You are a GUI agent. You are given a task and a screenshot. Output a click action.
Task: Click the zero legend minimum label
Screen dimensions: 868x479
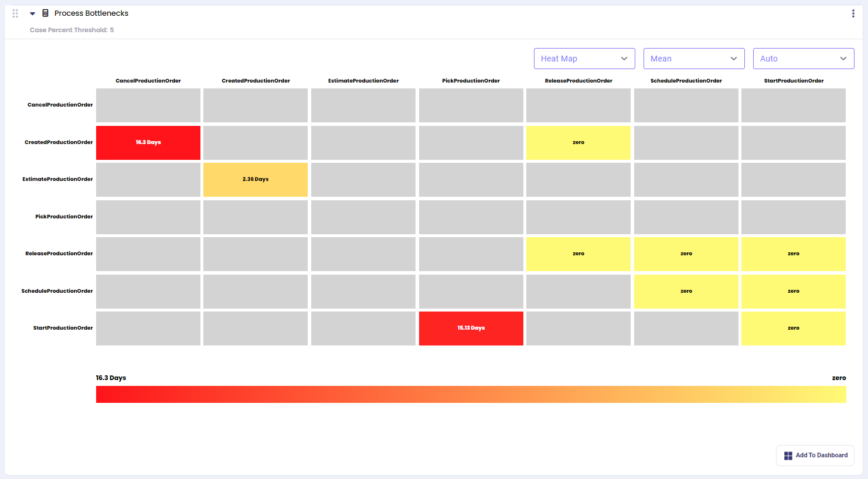tap(839, 378)
